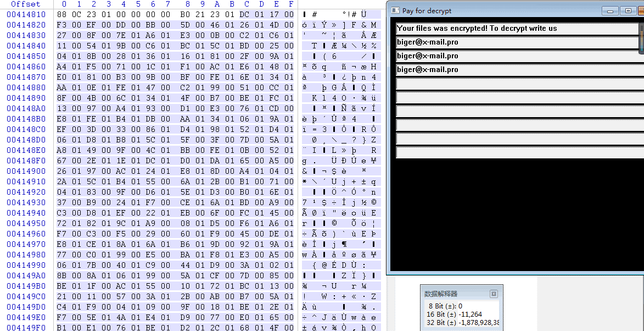The image size is (644, 331).
Task: Click the ASCII text of row 004148D0
Action: [x=340, y=140]
